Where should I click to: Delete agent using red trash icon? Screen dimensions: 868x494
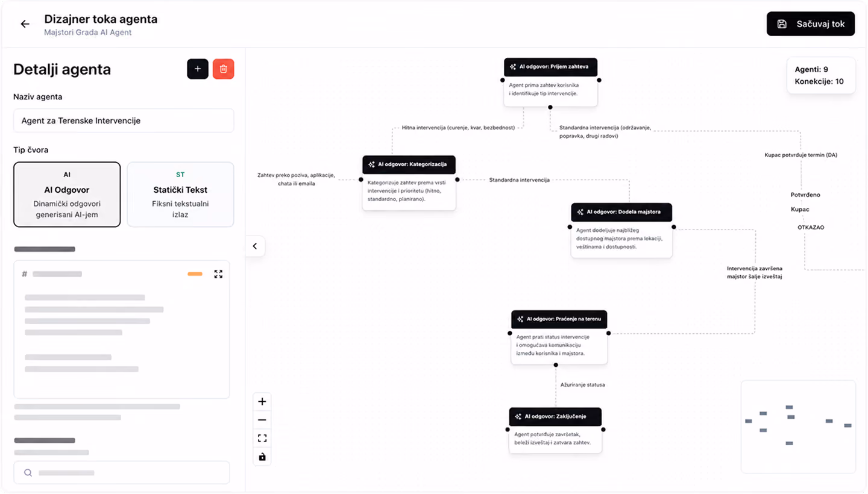coord(224,69)
